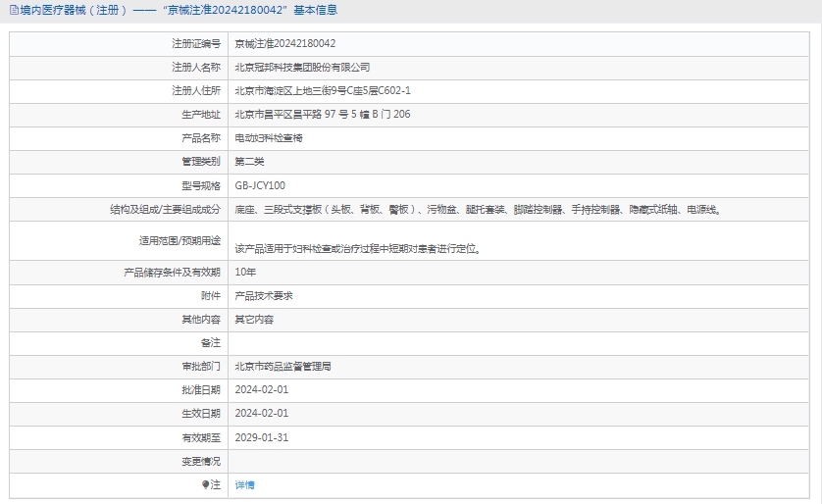Image resolution: width=822 pixels, height=504 pixels.
Task: Click the bullet icon beside 注 label
Action: [205, 484]
